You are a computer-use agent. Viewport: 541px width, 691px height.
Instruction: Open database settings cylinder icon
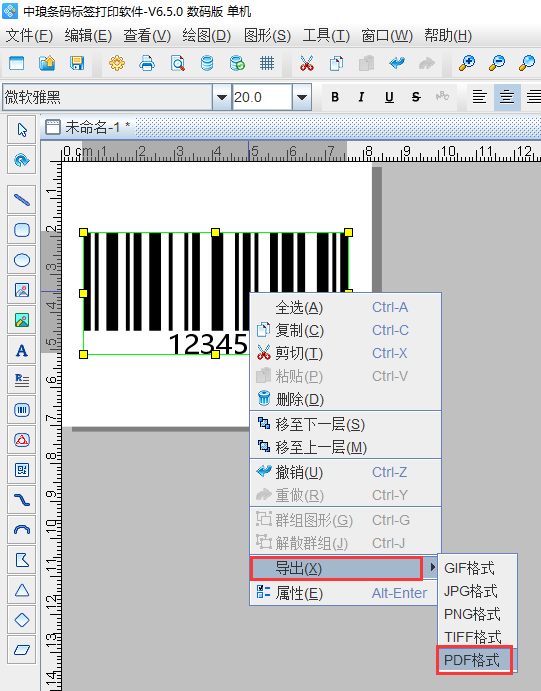pos(207,63)
